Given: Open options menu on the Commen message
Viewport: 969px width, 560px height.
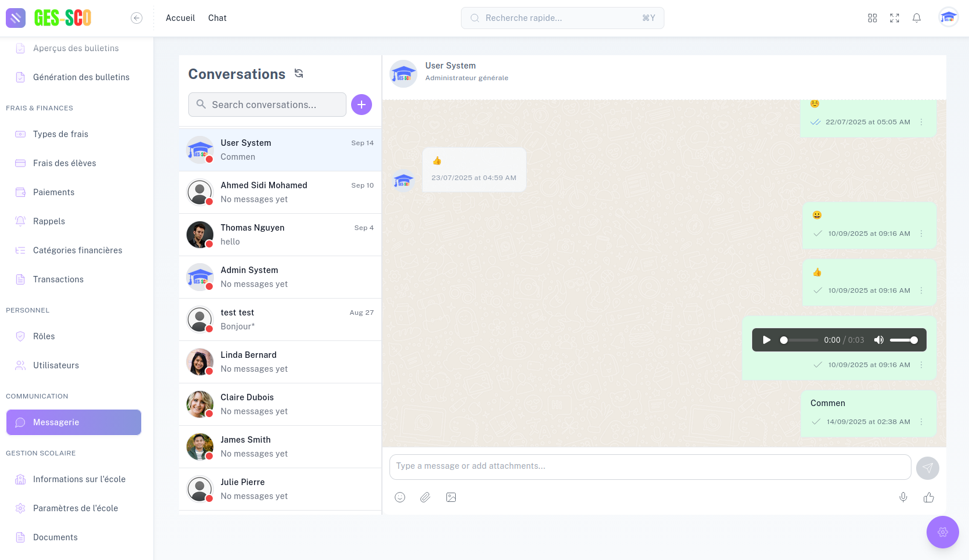Looking at the screenshot, I should (921, 422).
